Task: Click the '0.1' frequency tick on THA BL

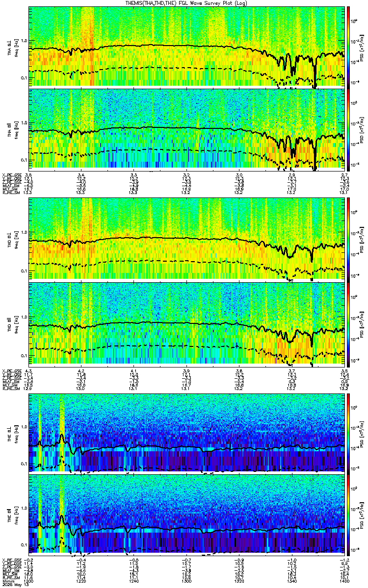Action: [24, 78]
